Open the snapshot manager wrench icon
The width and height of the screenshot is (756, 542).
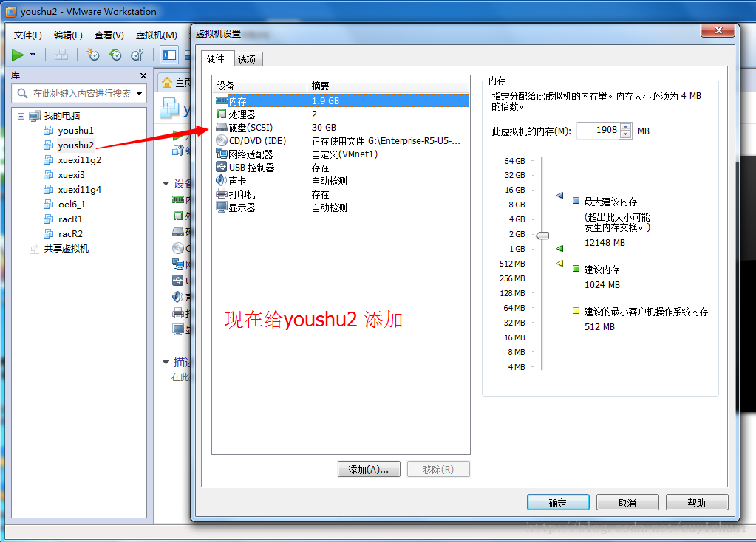click(x=137, y=55)
